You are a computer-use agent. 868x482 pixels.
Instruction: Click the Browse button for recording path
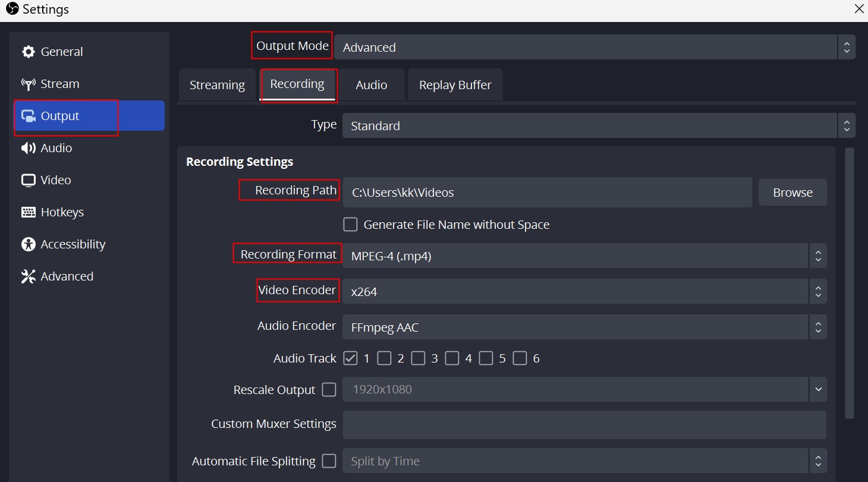coord(792,193)
